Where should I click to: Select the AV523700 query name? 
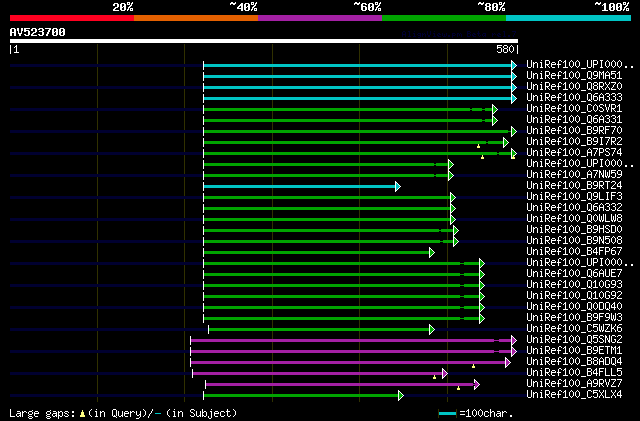coord(38,32)
